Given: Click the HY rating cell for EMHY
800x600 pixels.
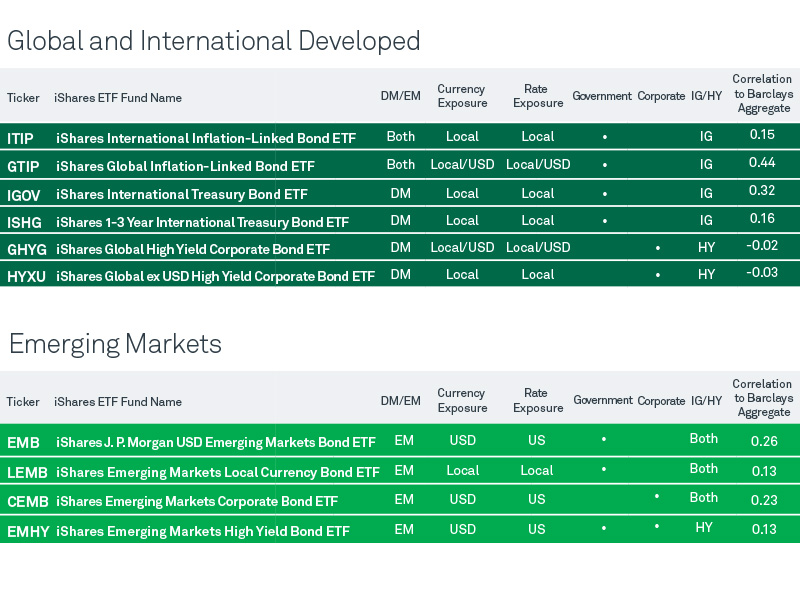Looking at the screenshot, I should (x=704, y=527).
